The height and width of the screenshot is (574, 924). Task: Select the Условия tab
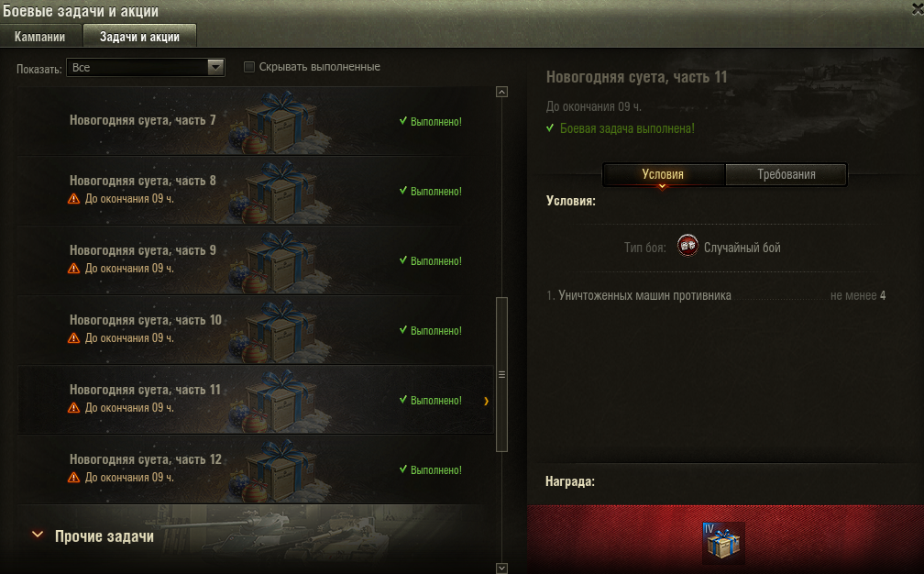pyautogui.click(x=663, y=174)
